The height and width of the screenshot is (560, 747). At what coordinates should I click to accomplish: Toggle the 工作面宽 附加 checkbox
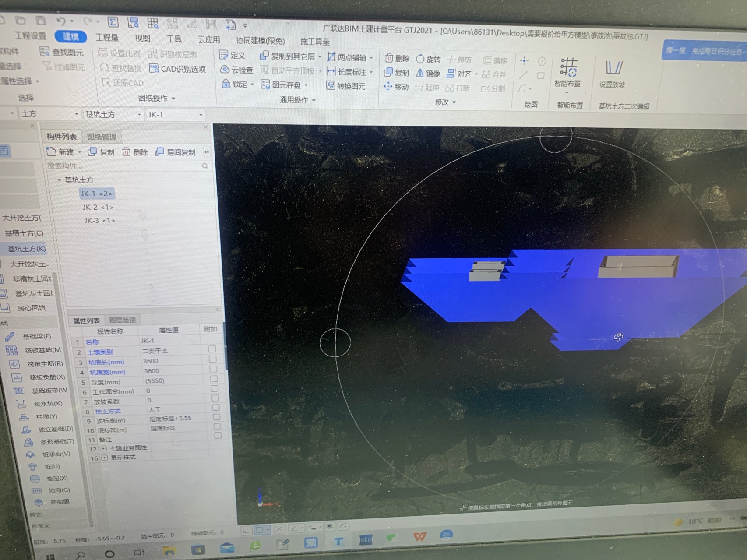coord(215,388)
